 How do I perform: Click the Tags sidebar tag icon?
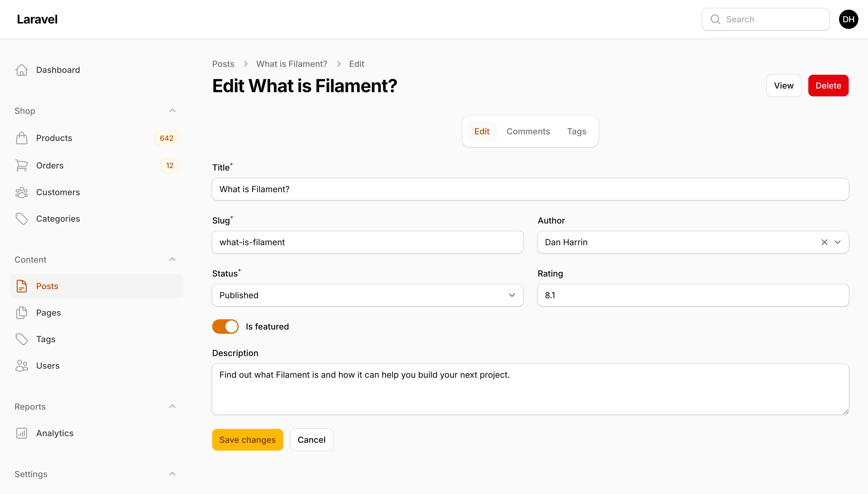22,339
